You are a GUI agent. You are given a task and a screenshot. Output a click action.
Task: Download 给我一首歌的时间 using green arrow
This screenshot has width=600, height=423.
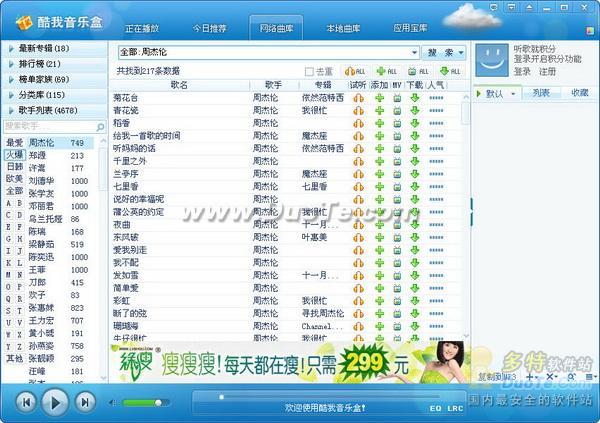(x=415, y=136)
